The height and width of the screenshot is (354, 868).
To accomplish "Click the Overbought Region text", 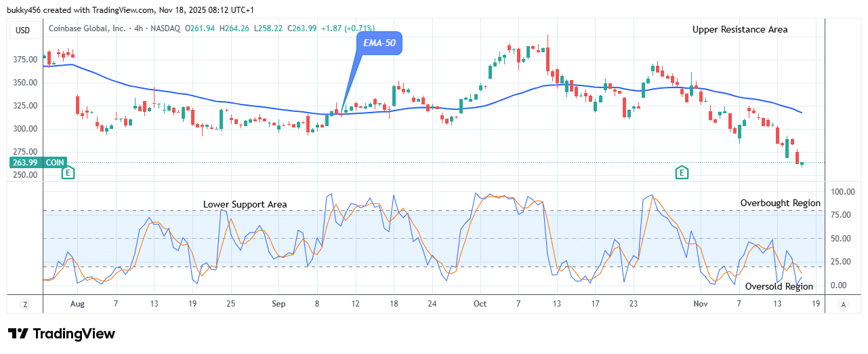I will click(780, 203).
